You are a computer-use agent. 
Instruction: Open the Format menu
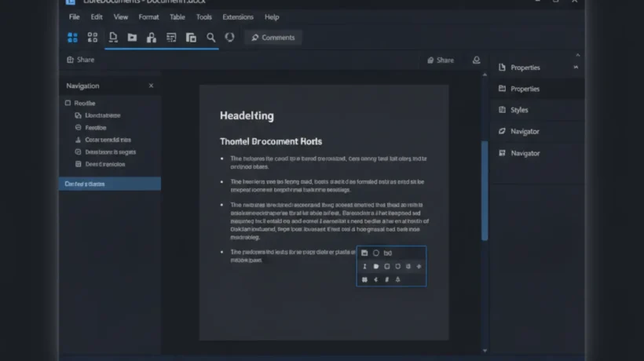(148, 17)
